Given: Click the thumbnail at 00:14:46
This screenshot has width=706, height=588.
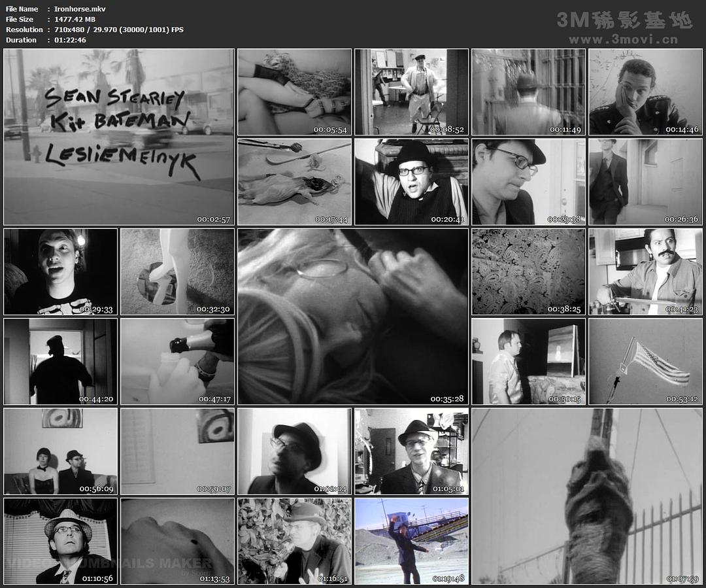Looking at the screenshot, I should coord(645,92).
